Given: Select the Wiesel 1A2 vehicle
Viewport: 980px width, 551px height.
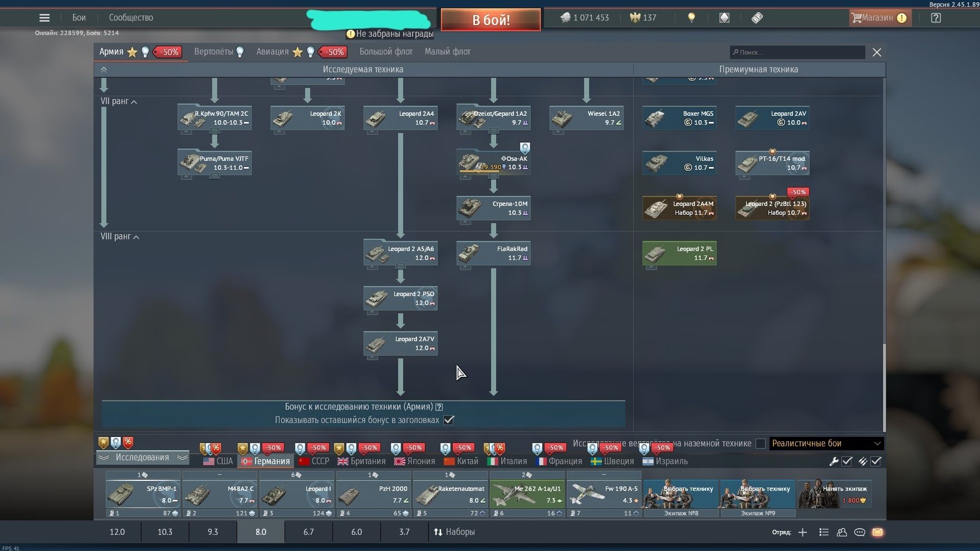Looking at the screenshot, I should pos(586,117).
